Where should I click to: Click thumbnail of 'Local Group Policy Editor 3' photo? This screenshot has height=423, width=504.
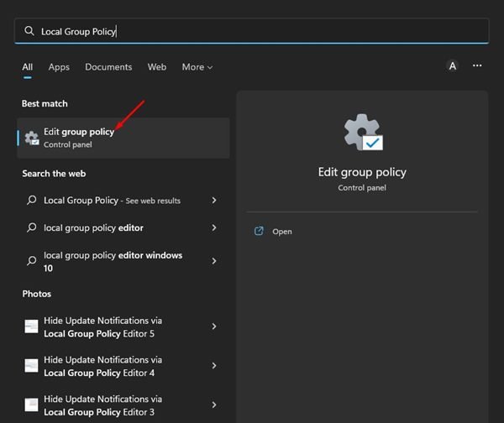coord(32,405)
